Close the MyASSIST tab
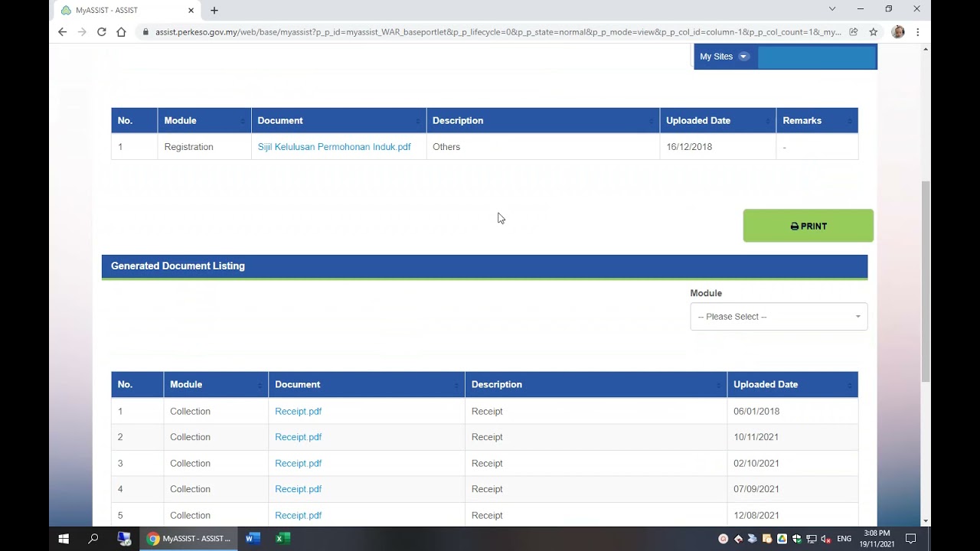This screenshot has height=551, width=980. coord(191,11)
